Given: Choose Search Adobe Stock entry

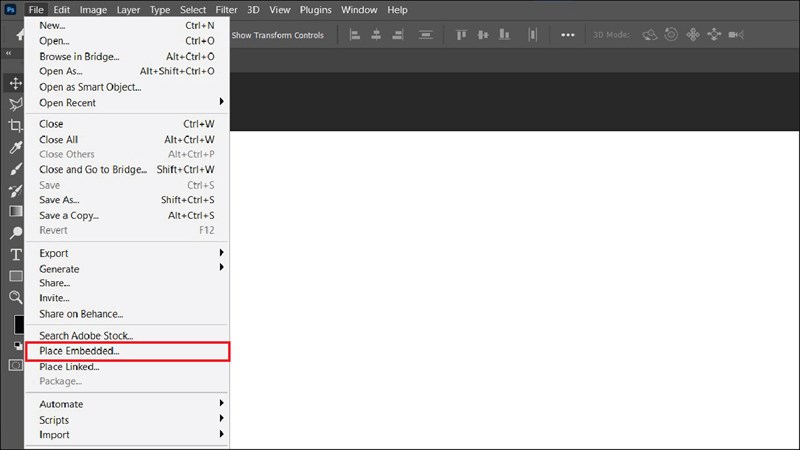Looking at the screenshot, I should pos(127,335).
